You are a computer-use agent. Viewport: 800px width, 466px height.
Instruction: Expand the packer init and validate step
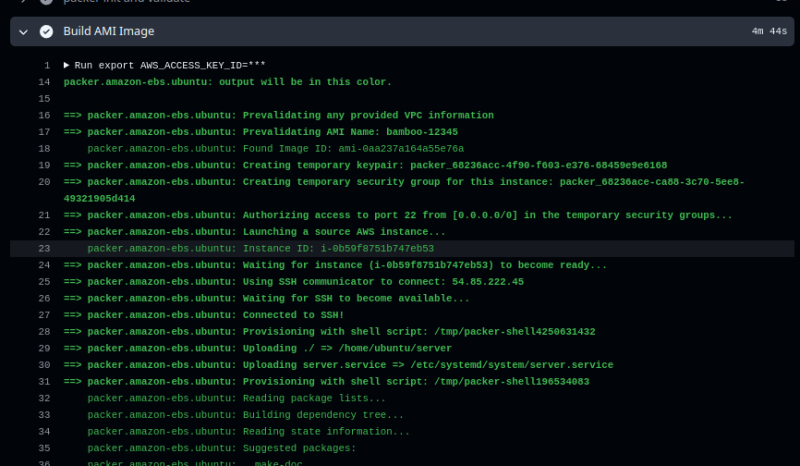(x=27, y=3)
